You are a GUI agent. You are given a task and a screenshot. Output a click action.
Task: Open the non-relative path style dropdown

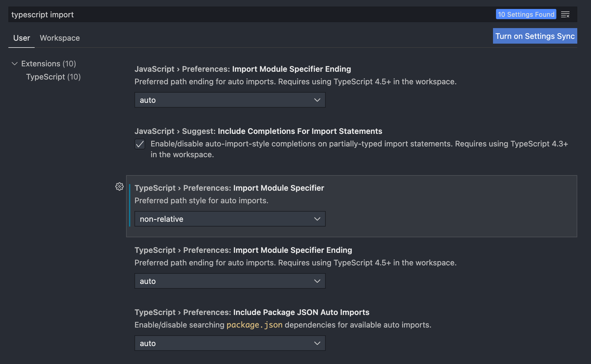[229, 219]
